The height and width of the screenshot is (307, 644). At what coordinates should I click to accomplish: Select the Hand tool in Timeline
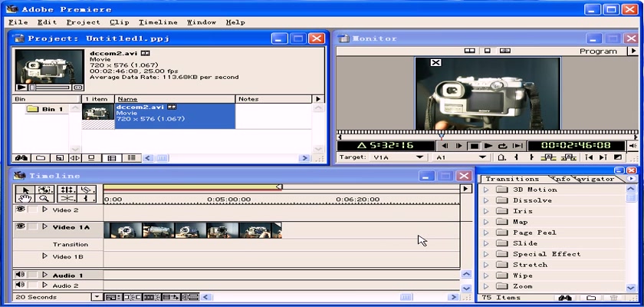[x=26, y=199]
